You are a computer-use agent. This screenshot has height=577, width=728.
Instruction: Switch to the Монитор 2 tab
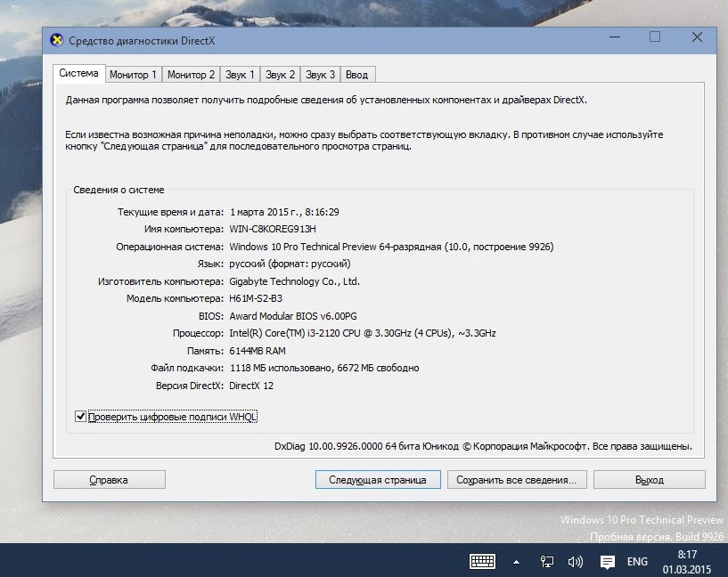click(x=191, y=75)
